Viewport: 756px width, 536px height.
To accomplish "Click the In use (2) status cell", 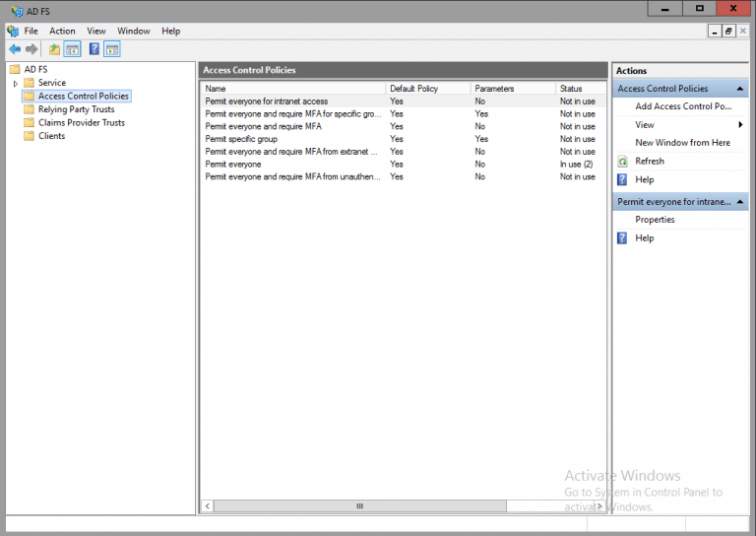I will pos(576,164).
